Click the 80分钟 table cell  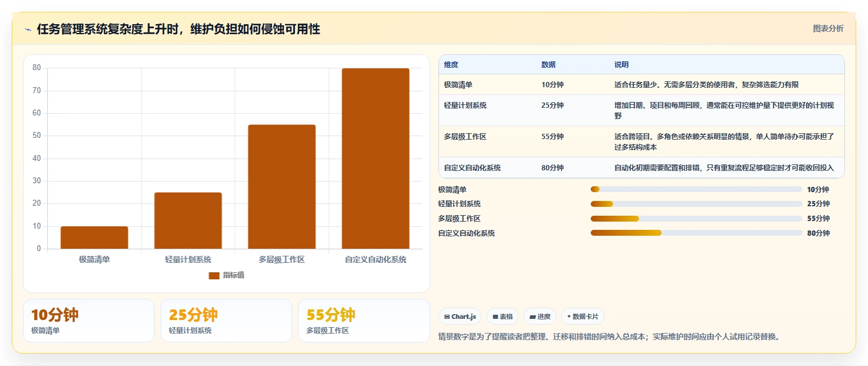(552, 168)
